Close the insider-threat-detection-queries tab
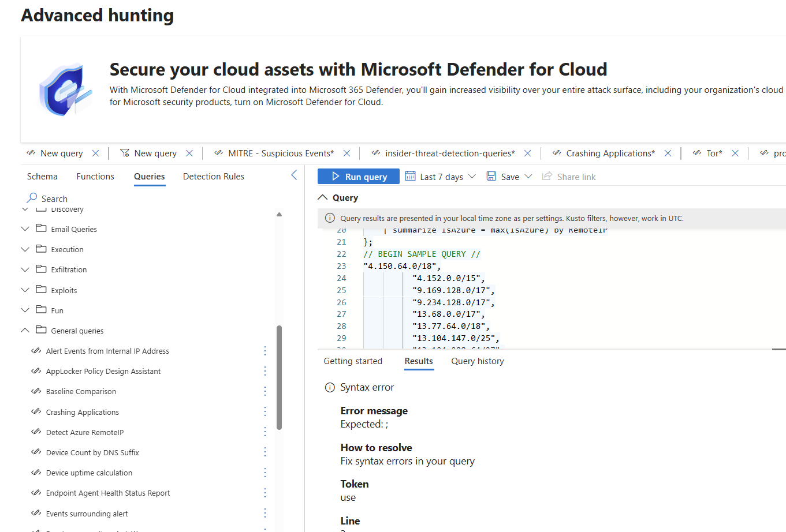 coord(527,153)
